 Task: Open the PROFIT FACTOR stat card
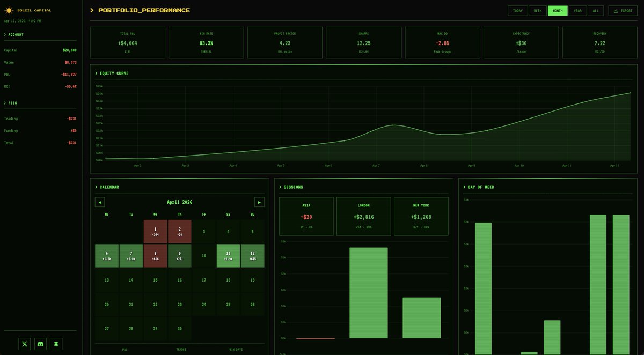[285, 42]
